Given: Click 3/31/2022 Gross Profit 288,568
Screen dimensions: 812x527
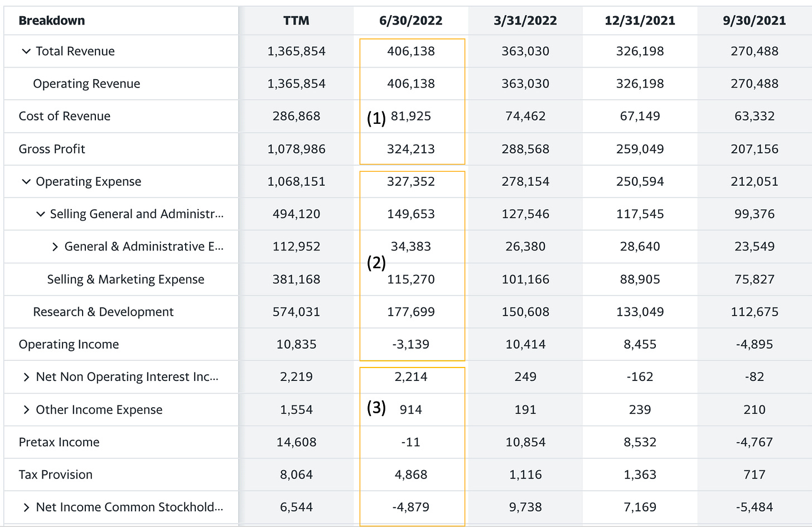Looking at the screenshot, I should click(525, 149).
